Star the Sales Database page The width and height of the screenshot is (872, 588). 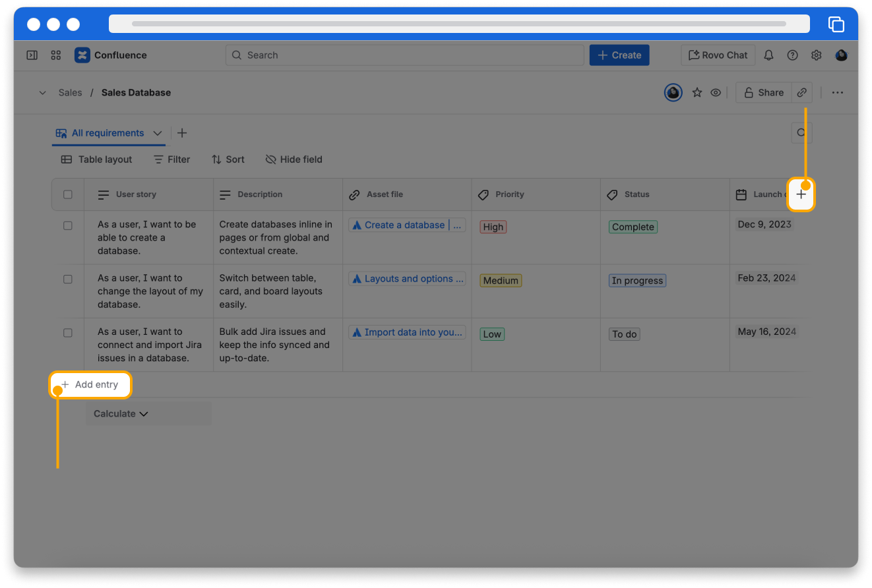coord(697,93)
